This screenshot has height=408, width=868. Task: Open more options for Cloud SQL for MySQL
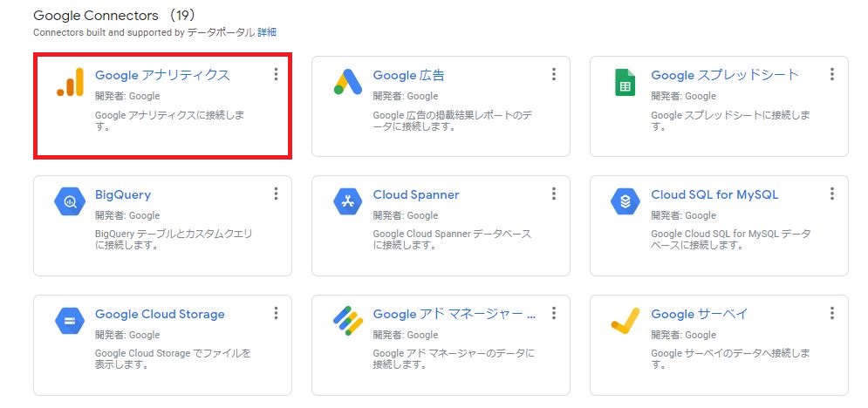point(831,194)
